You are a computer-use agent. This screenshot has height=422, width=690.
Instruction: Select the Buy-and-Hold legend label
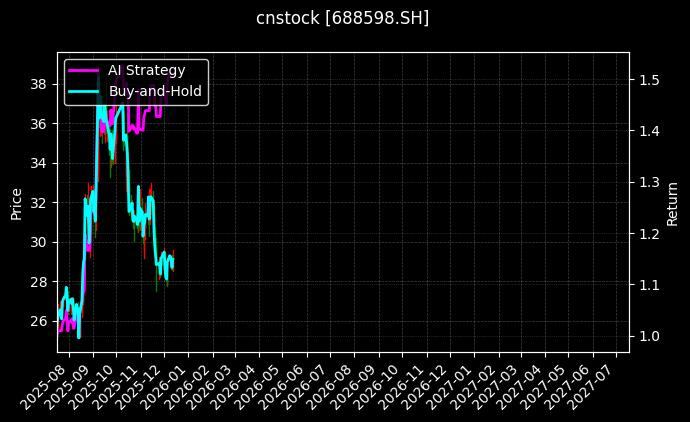click(x=155, y=91)
